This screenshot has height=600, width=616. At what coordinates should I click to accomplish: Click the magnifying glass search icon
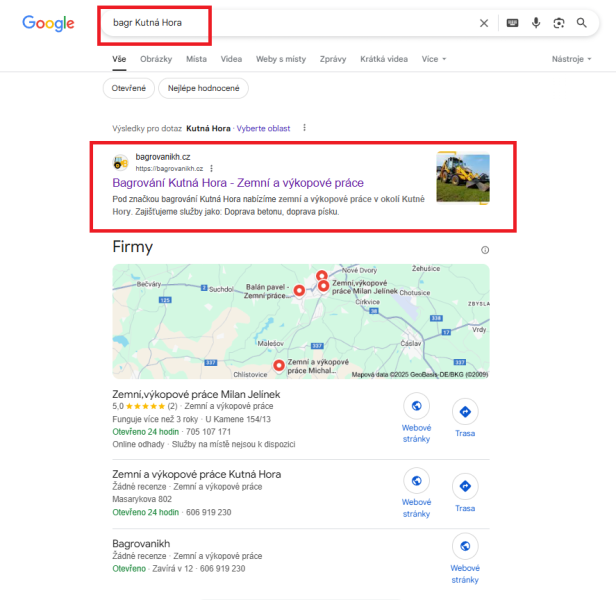point(582,23)
